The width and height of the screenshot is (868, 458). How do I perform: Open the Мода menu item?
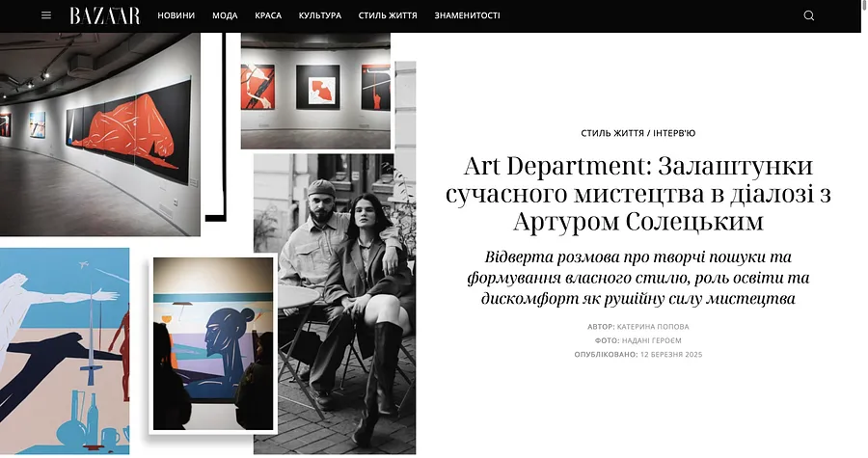(225, 15)
